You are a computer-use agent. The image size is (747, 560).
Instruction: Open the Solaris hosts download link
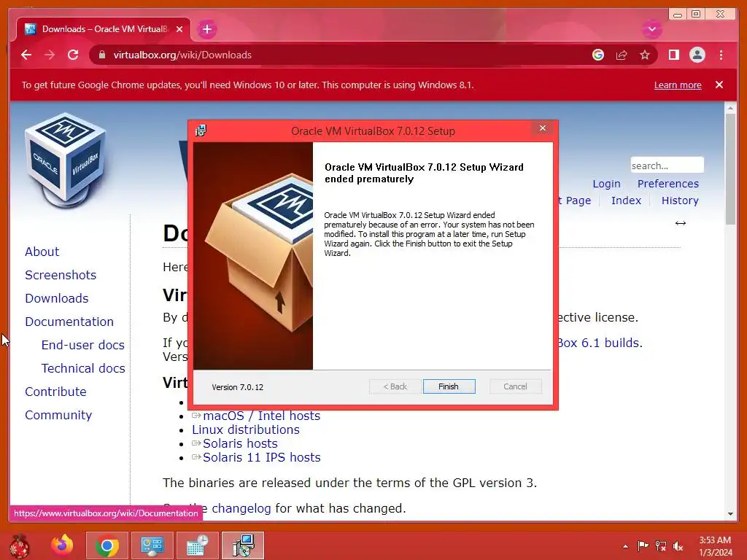coord(240,443)
